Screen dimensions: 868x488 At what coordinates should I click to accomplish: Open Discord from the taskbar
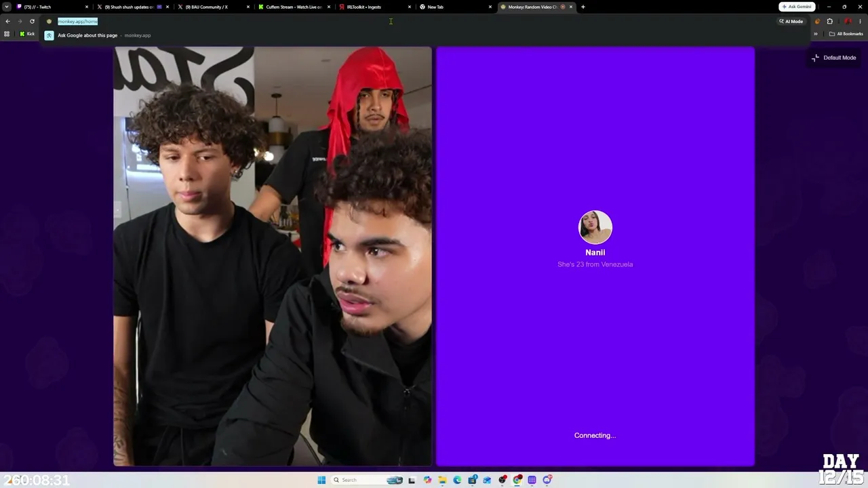tap(547, 480)
